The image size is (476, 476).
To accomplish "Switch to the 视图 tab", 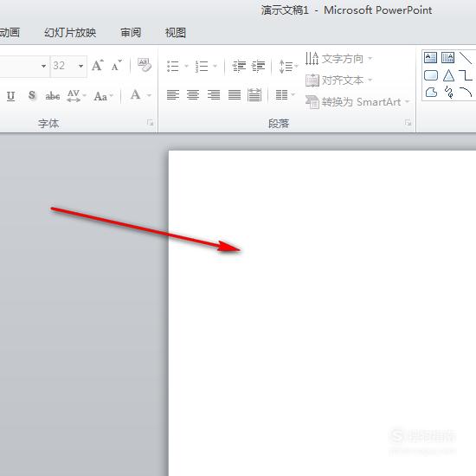I will (x=176, y=33).
